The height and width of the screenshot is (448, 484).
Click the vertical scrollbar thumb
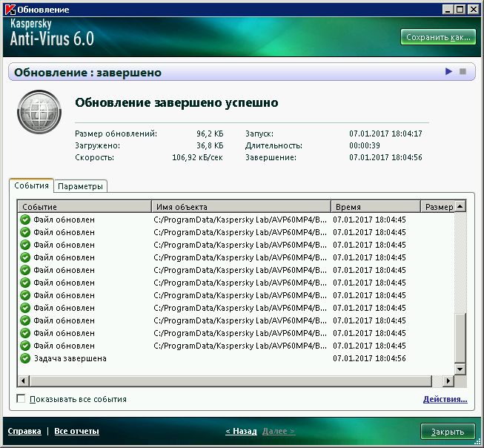[460, 337]
